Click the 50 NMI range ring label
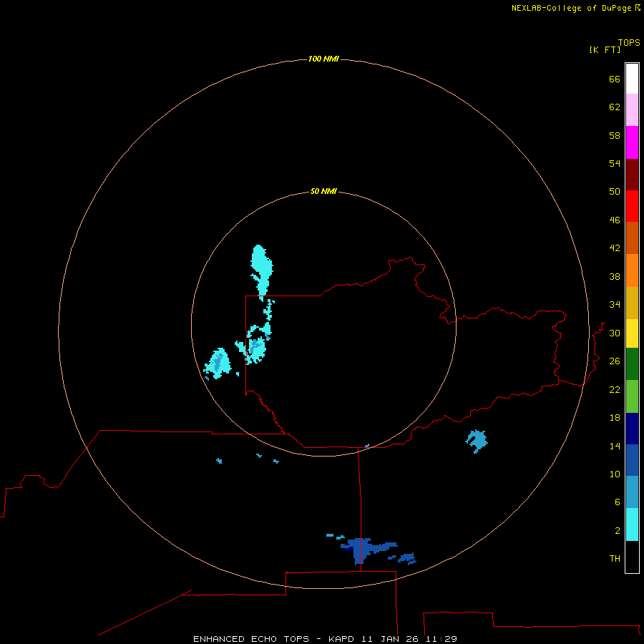 click(x=323, y=191)
